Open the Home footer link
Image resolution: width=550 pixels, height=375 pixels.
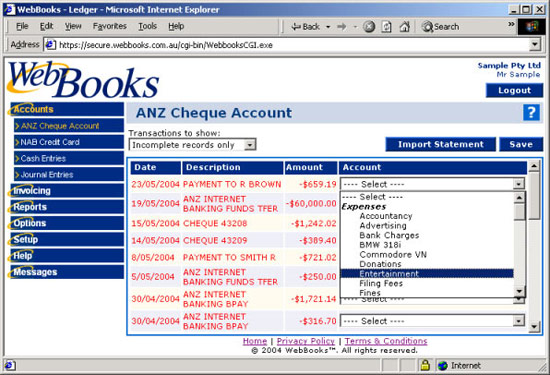(x=255, y=341)
